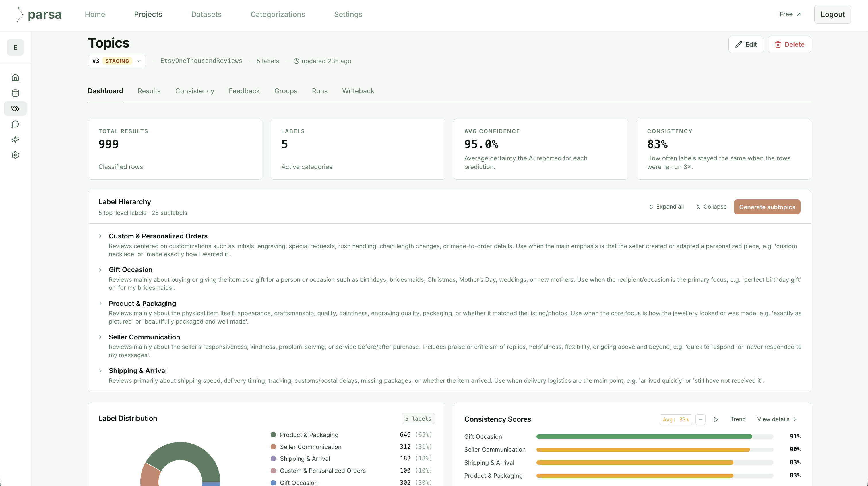
Task: Click the Delete button
Action: (x=789, y=44)
